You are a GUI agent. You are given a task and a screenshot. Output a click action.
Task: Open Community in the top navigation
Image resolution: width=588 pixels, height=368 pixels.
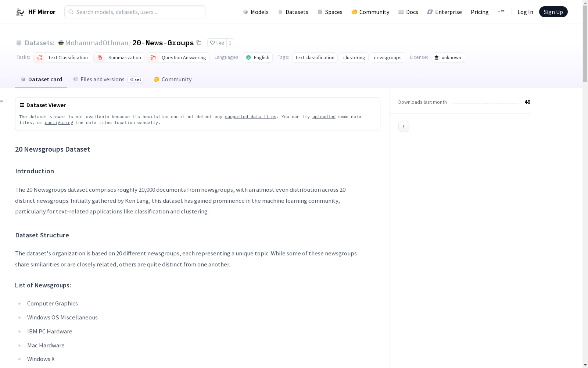coord(370,12)
